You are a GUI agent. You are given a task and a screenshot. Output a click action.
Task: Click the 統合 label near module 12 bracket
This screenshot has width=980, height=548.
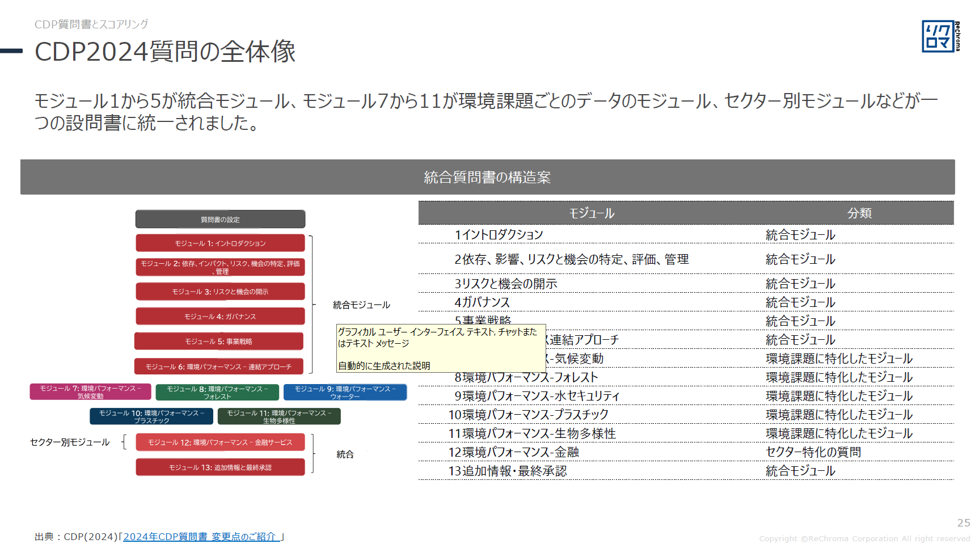point(345,454)
